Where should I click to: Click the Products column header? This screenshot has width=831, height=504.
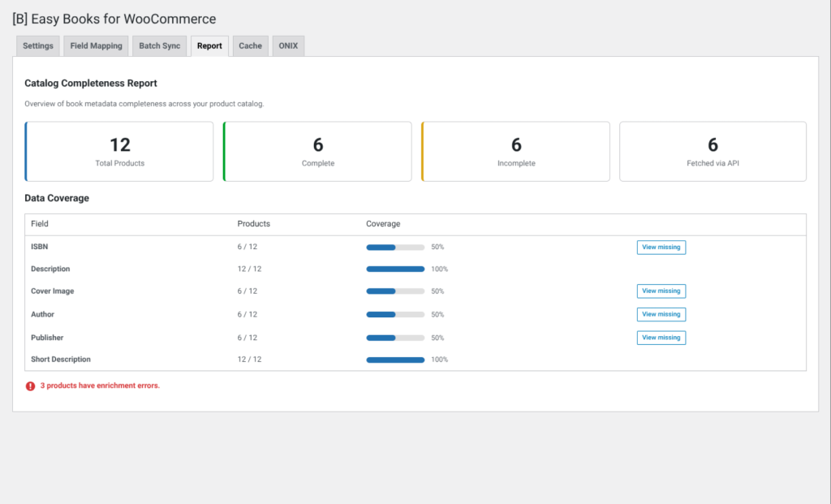pos(254,224)
